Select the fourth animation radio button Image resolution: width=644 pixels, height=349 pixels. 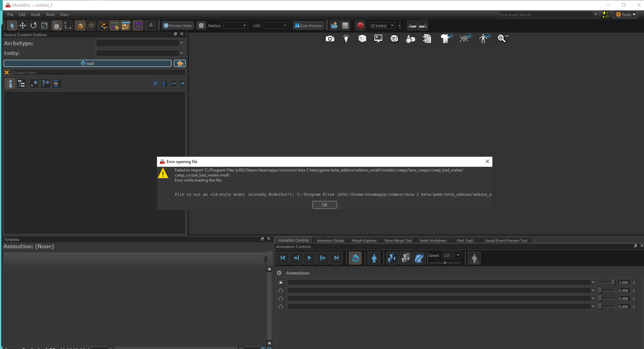pos(281,307)
